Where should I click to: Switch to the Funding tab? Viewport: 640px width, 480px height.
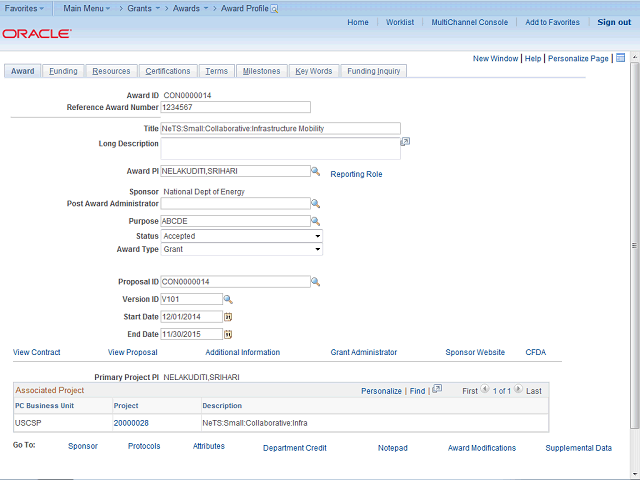pos(63,71)
